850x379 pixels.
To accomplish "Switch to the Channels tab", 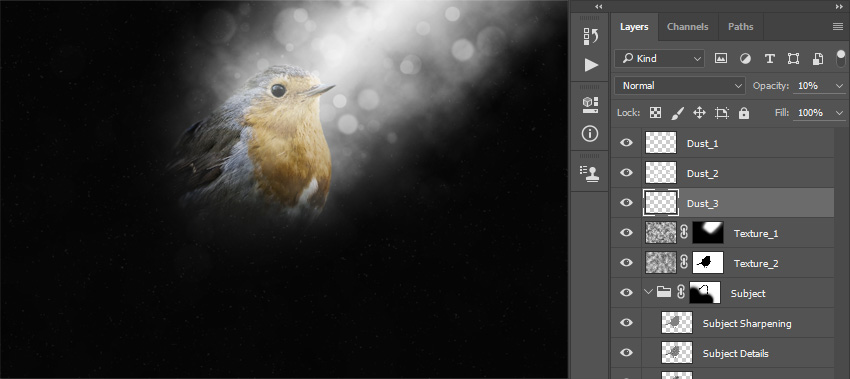I will (688, 27).
